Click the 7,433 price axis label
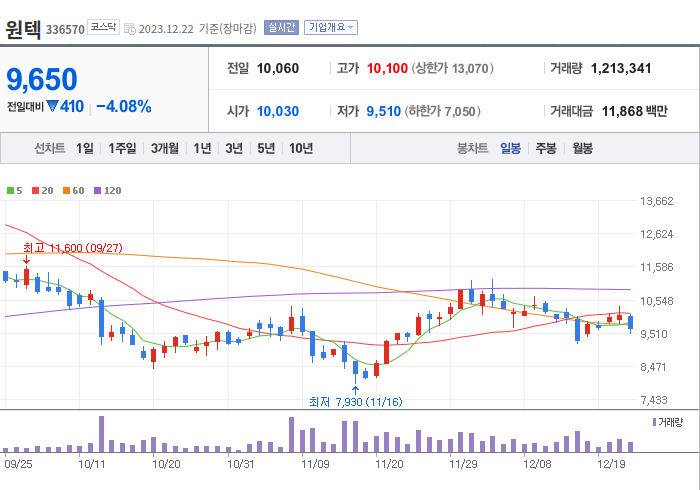Screen dimensions: 700x490 click(x=654, y=400)
